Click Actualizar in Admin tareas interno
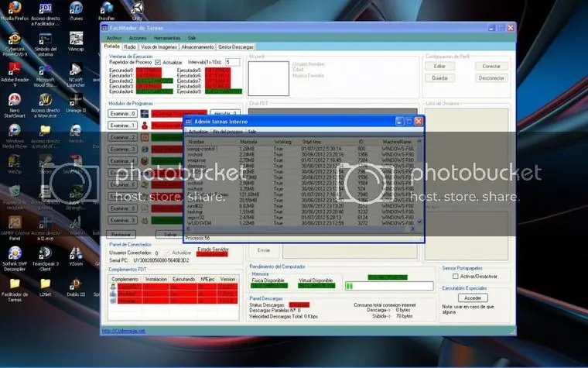588x368 pixels. [198, 132]
